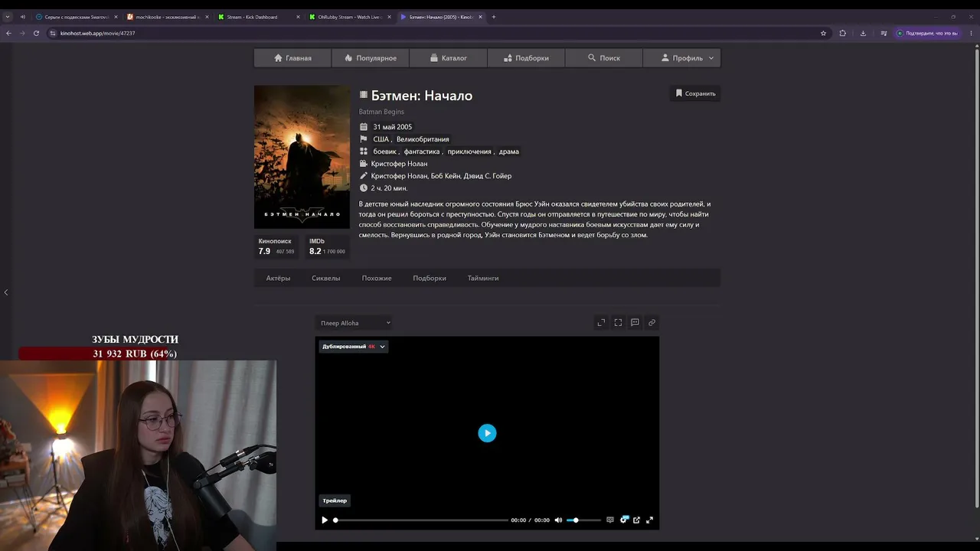Viewport: 980px width, 551px height.
Task: Go to Популярное section
Action: tap(371, 58)
